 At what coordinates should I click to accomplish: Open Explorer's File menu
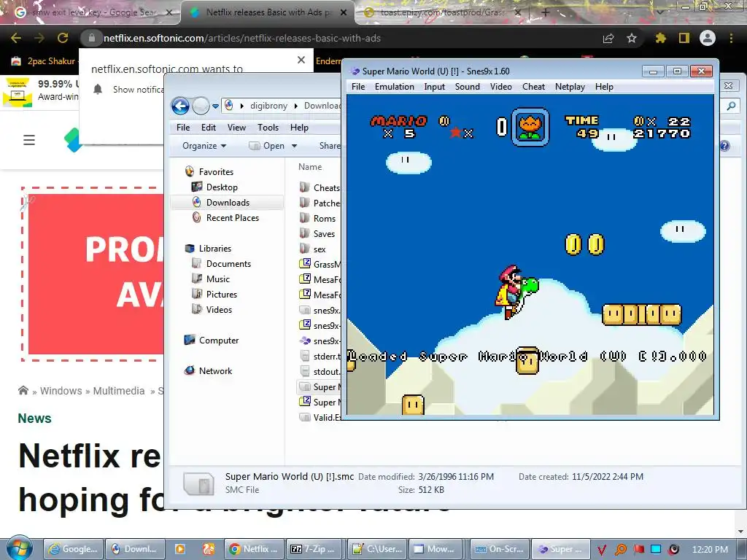[183, 127]
